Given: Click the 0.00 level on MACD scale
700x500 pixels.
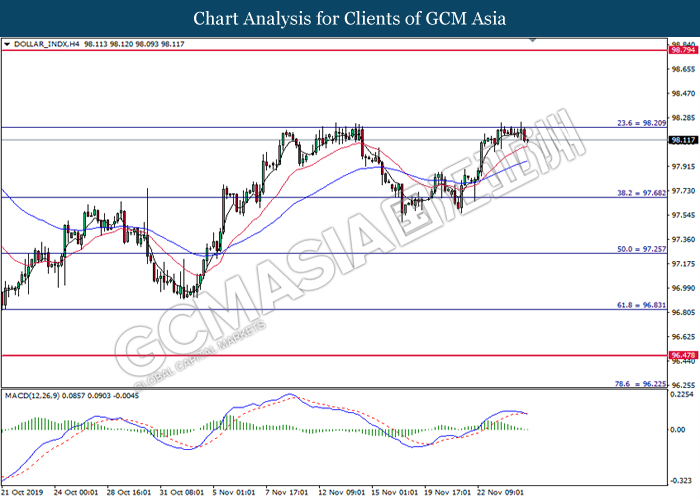Looking at the screenshot, I should click(x=678, y=430).
